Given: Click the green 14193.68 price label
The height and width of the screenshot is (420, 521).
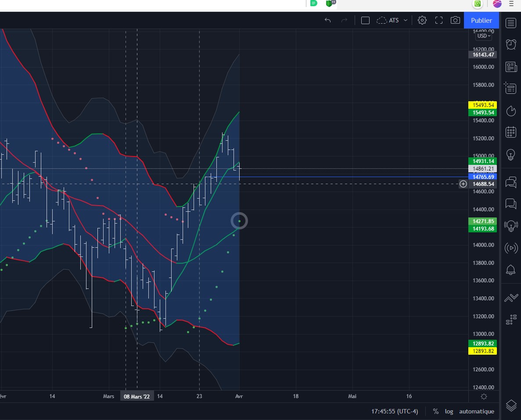Looking at the screenshot, I should coord(482,229).
